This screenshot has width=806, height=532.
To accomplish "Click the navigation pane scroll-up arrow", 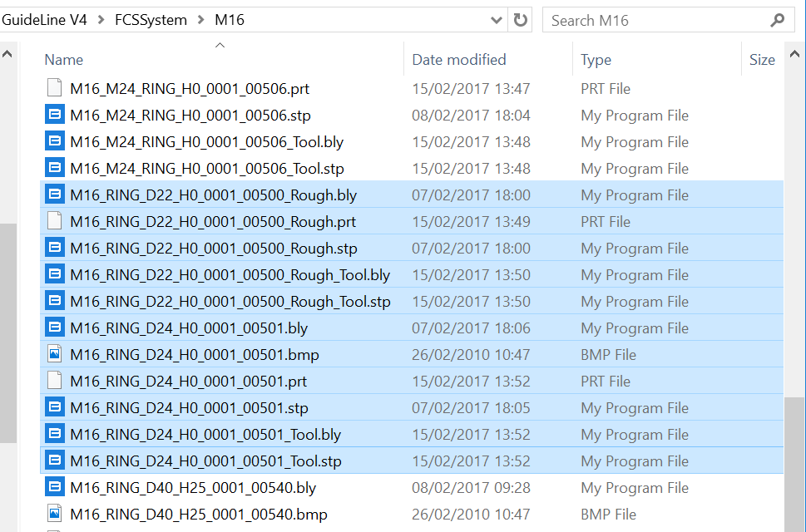I will (7, 54).
